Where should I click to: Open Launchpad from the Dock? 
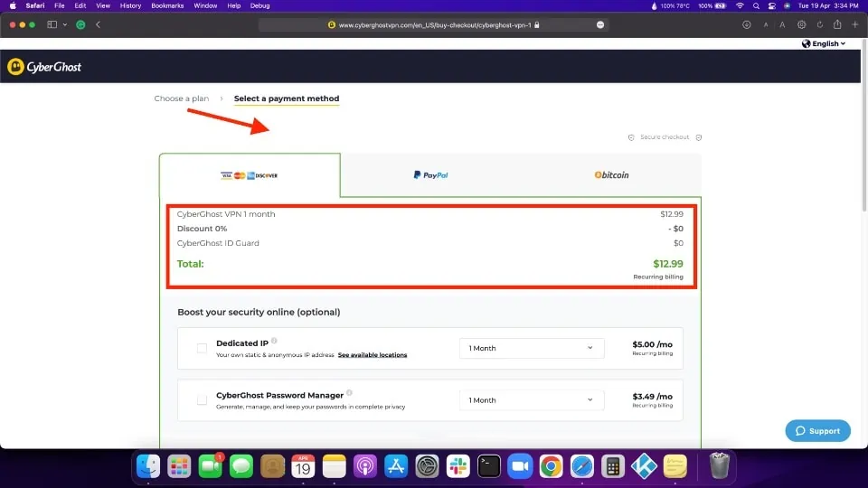pos(179,466)
